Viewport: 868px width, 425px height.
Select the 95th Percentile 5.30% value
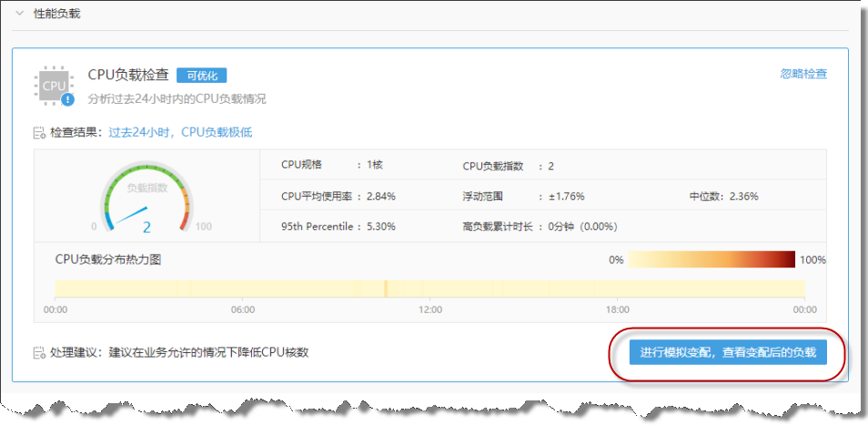pos(380,227)
